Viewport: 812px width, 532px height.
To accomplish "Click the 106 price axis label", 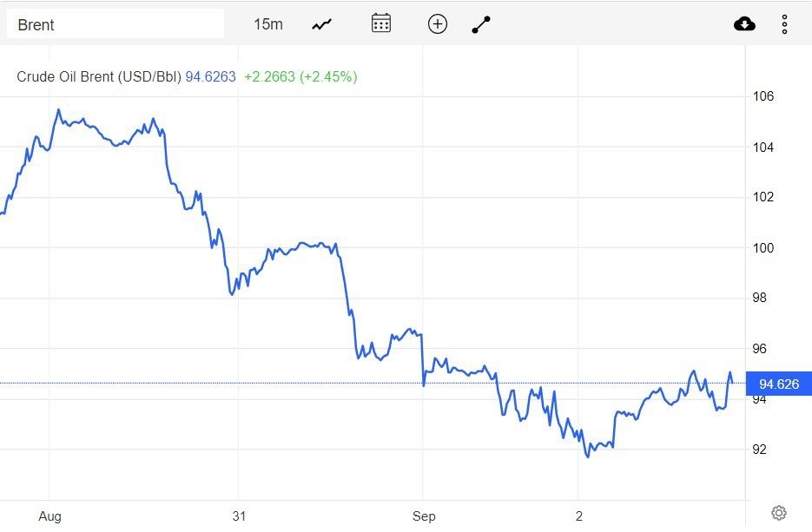I will pyautogui.click(x=762, y=96).
